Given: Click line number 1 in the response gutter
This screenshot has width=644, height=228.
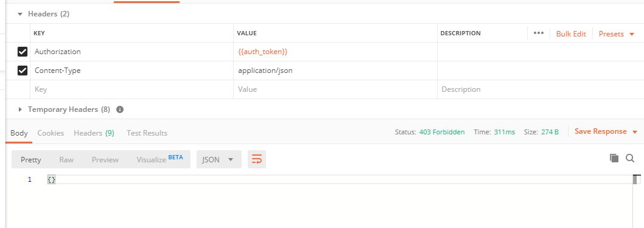Looking at the screenshot, I should point(29,179).
